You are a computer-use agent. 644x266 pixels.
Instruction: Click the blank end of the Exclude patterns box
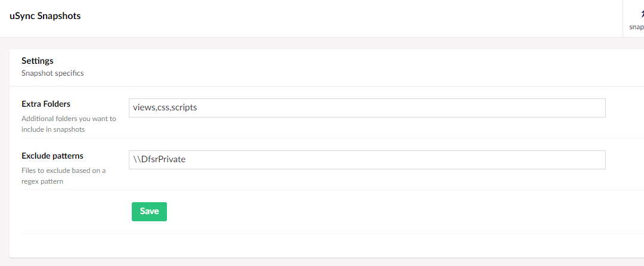pyautogui.click(x=394, y=160)
